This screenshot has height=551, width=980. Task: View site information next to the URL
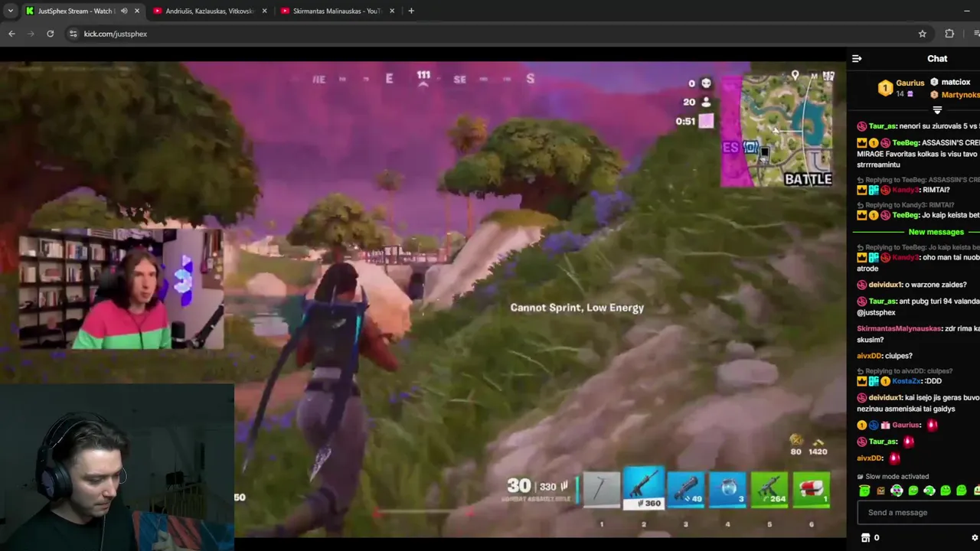pyautogui.click(x=73, y=34)
